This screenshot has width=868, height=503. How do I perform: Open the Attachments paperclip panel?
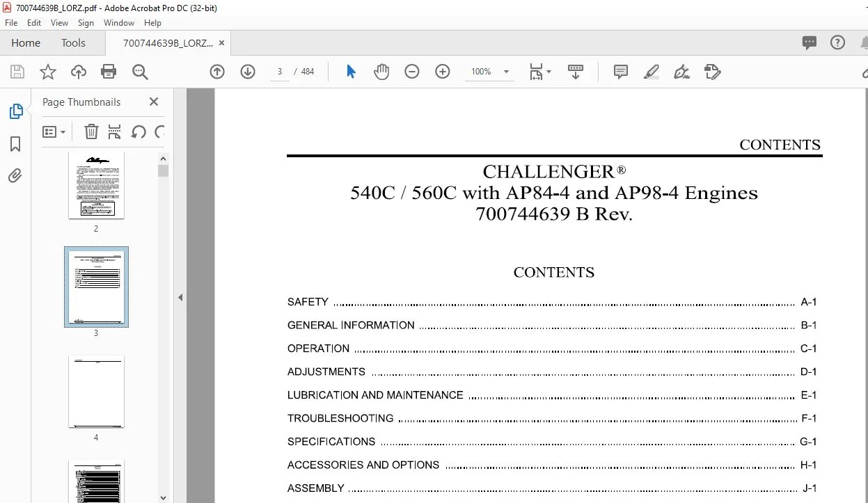(x=15, y=176)
